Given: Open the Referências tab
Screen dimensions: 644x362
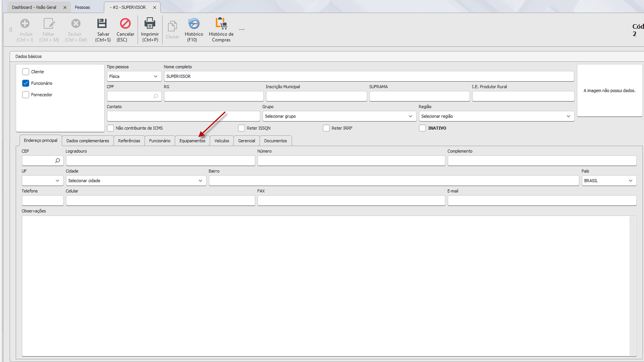Looking at the screenshot, I should coord(129,141).
